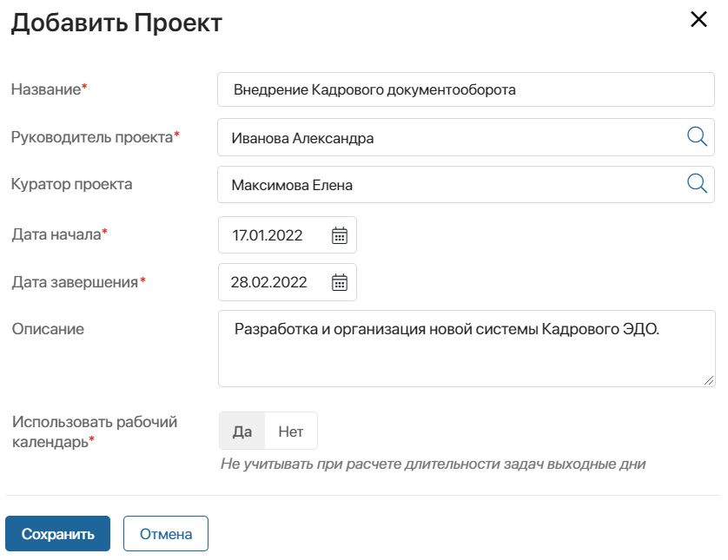Click the Дата завершения label
Screen dimensions: 728x560
point(79,282)
